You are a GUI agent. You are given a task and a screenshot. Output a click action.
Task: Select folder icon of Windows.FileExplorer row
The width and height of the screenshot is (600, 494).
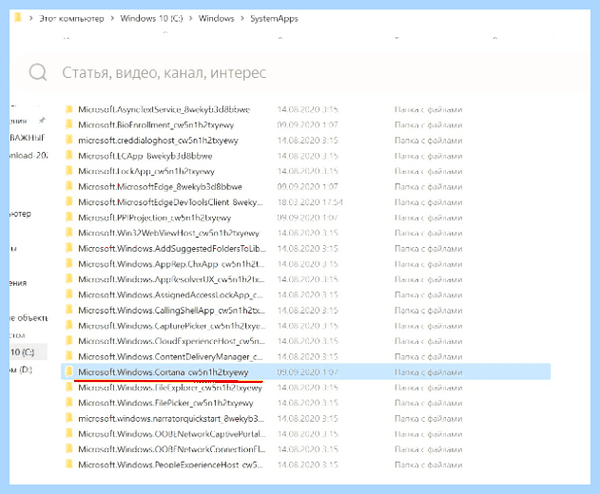pos(69,387)
